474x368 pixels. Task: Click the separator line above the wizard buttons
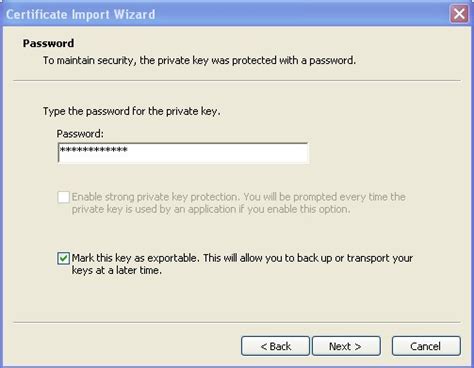click(237, 322)
